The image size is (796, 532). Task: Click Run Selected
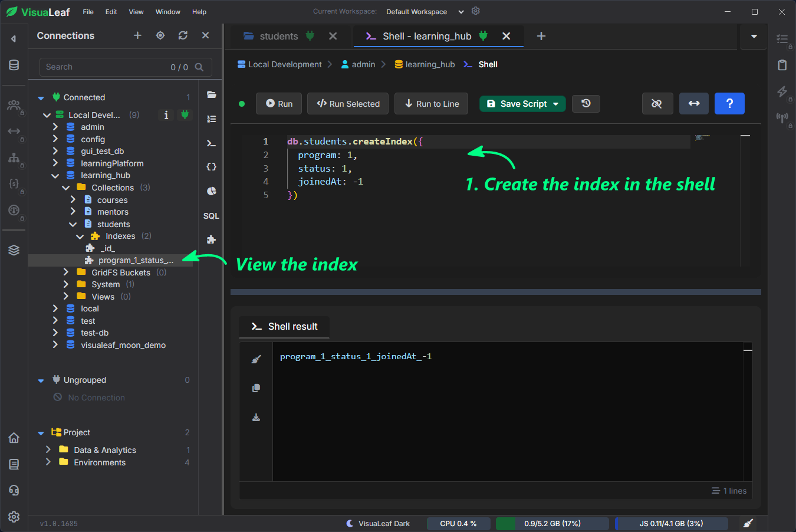[348, 104]
